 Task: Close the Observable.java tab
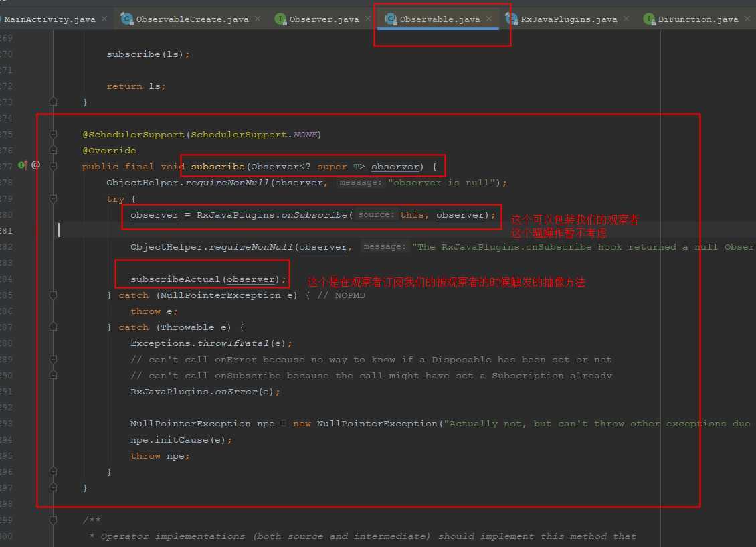(x=489, y=19)
